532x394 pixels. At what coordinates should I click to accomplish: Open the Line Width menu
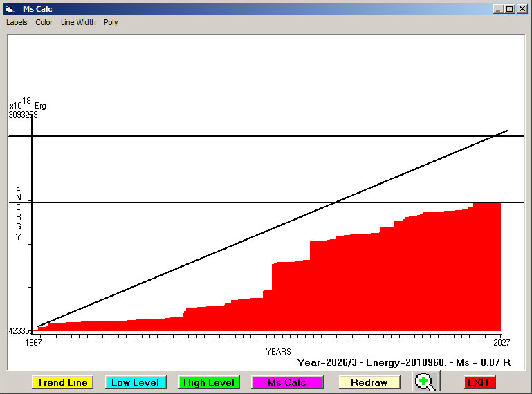78,22
